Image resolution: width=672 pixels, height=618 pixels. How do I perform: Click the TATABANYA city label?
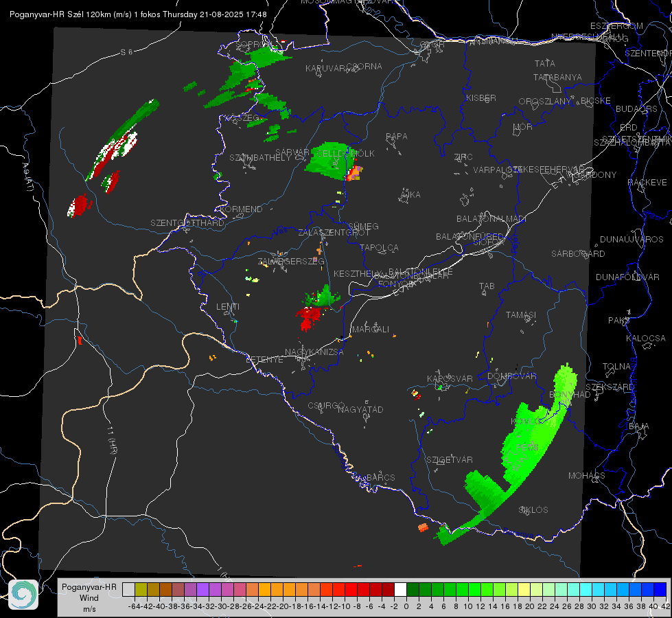[557, 77]
